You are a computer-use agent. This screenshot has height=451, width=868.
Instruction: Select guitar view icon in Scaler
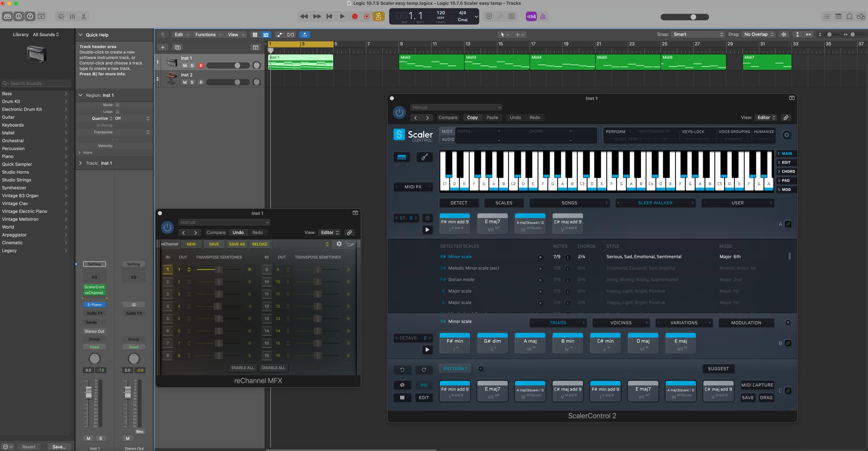click(425, 157)
